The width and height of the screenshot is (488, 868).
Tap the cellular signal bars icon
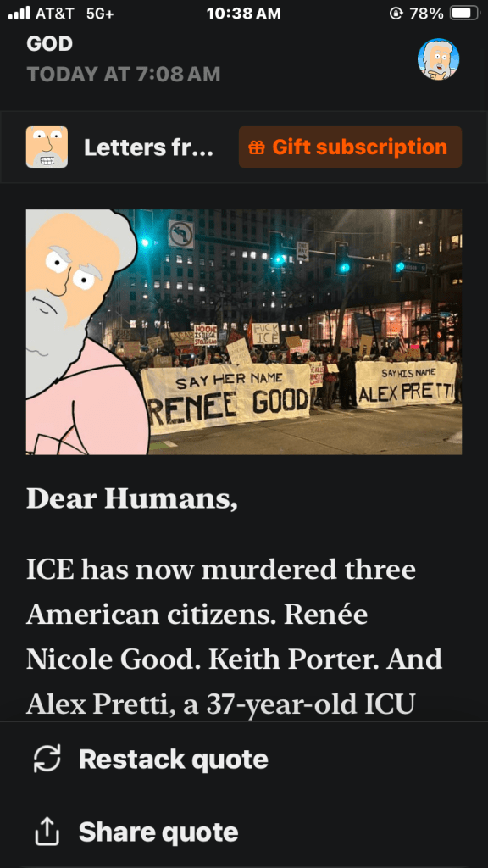pyautogui.click(x=19, y=14)
